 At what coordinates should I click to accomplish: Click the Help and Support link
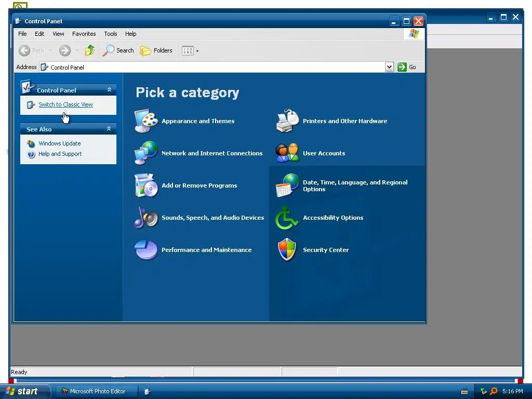pos(60,154)
